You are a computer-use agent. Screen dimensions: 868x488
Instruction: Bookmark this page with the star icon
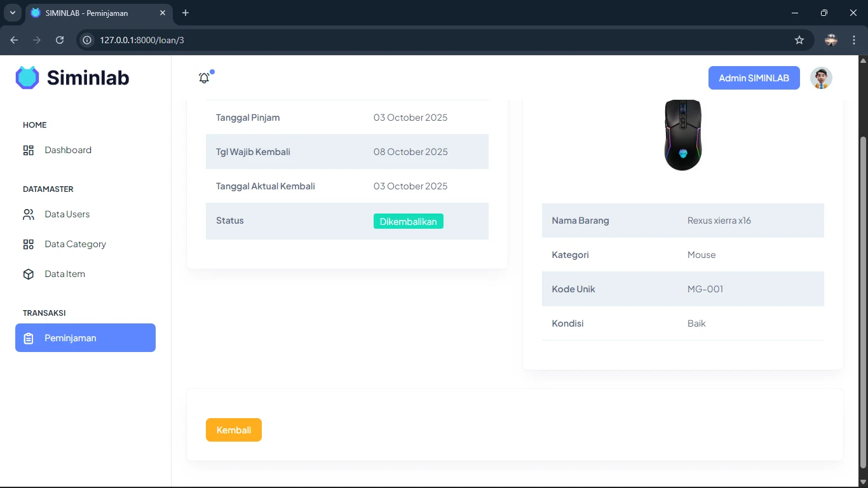click(x=799, y=40)
